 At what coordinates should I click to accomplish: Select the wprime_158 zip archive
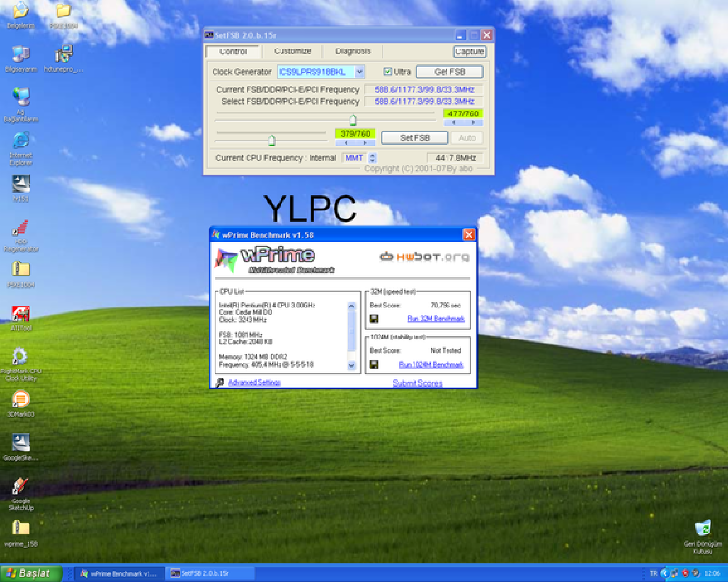(x=21, y=533)
